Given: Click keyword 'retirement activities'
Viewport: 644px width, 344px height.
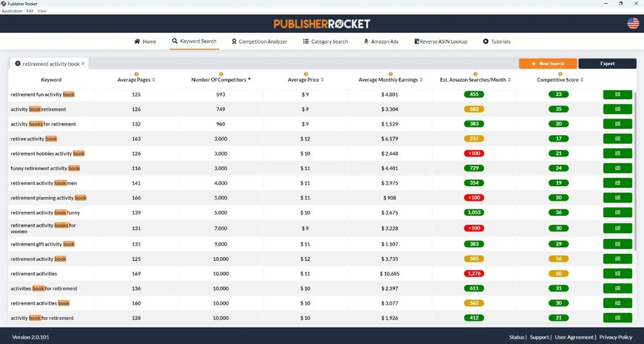Looking at the screenshot, I should (33, 274).
